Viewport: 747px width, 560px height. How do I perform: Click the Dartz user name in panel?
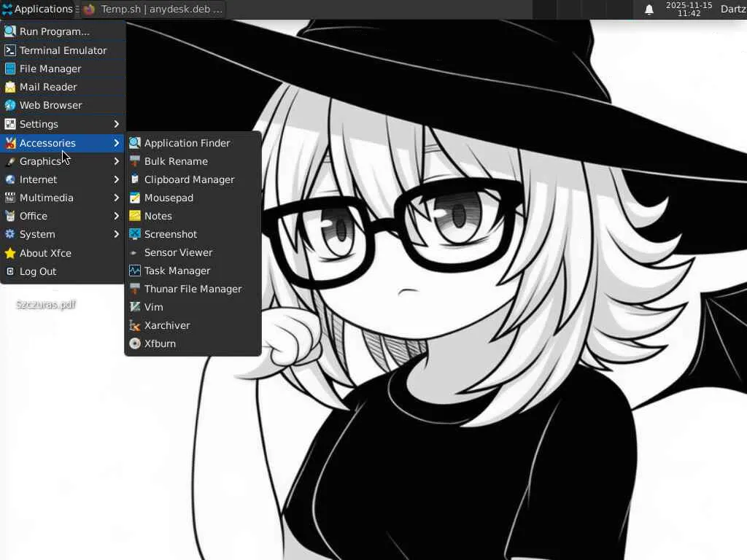[733, 9]
